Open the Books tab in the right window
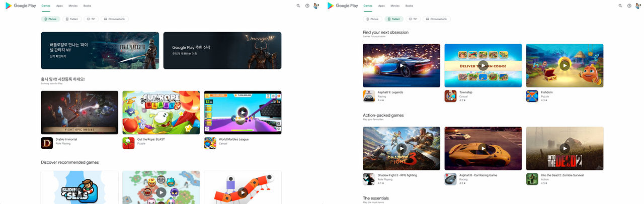The image size is (644, 204). click(x=409, y=6)
